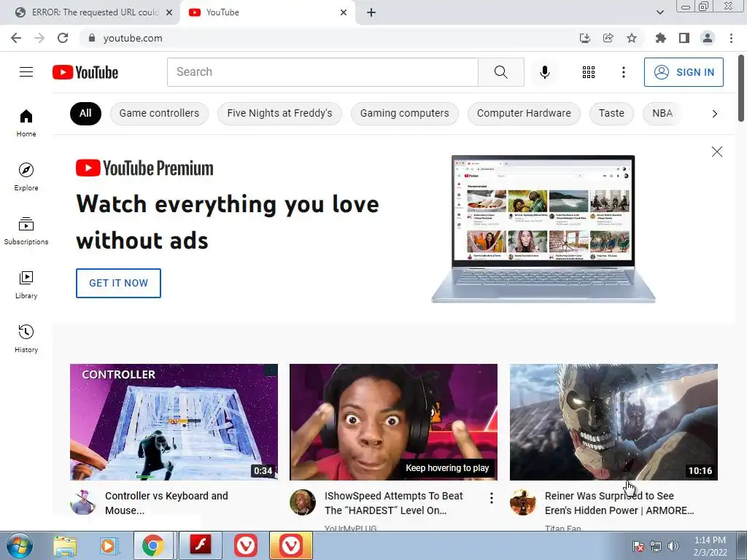747x560 pixels.
Task: Open Controller vs Keyboard video thumbnail
Action: pos(174,422)
